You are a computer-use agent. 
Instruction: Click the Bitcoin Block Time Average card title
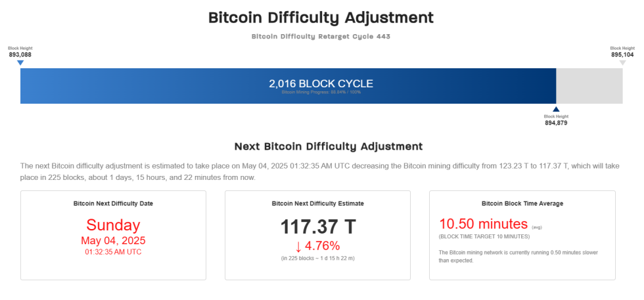(x=522, y=204)
